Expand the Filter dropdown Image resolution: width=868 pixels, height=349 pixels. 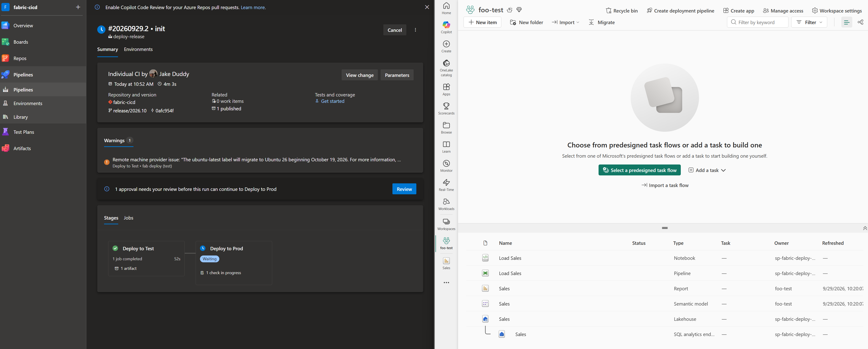click(x=809, y=22)
